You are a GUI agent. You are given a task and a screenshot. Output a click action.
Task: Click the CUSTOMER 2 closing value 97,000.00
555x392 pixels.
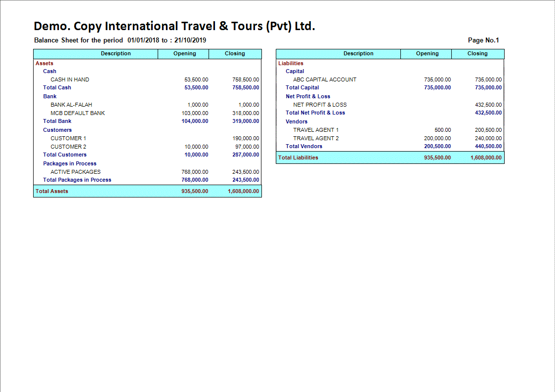click(247, 147)
